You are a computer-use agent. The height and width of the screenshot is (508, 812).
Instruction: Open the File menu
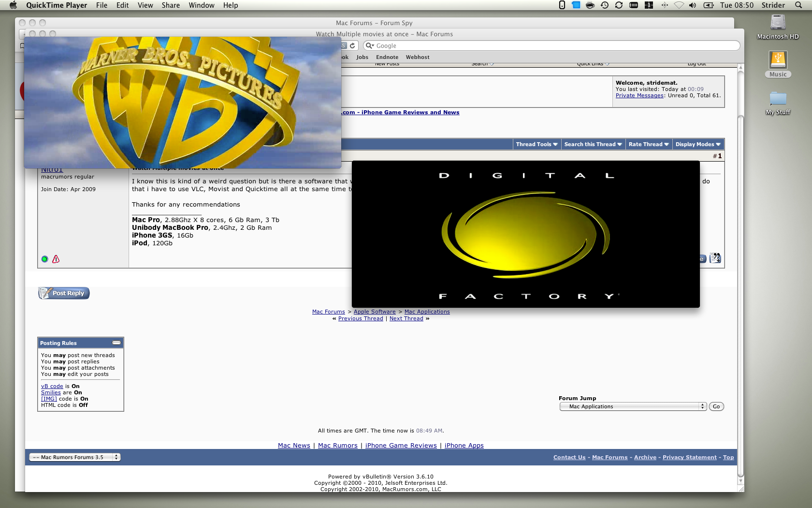pyautogui.click(x=102, y=5)
